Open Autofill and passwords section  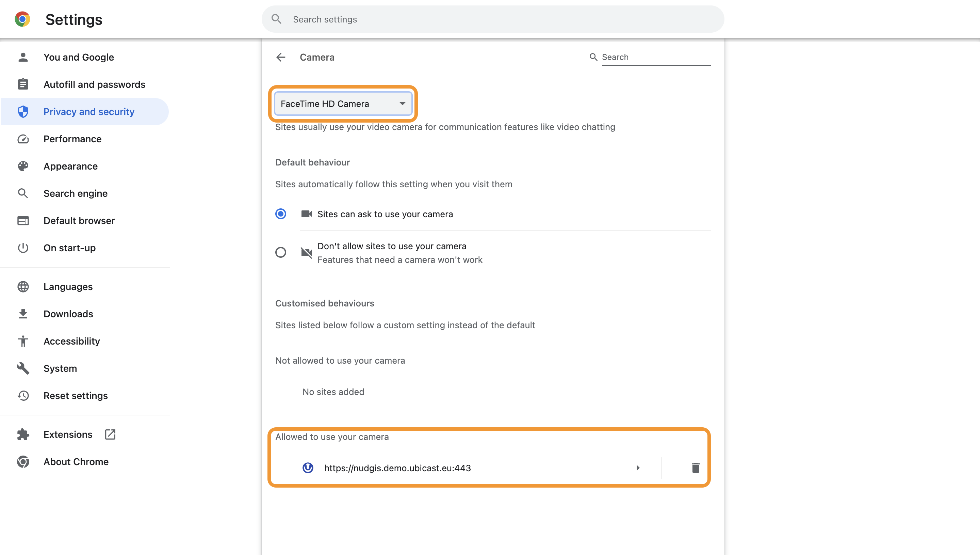point(84,84)
